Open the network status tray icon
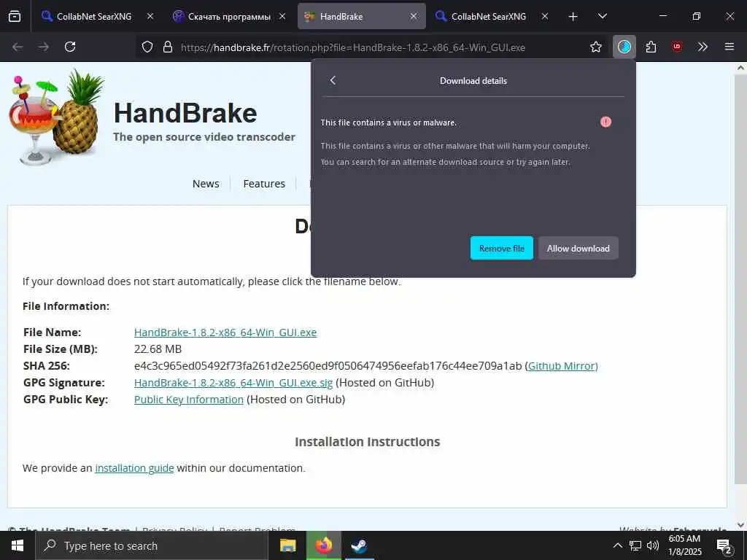This screenshot has width=747, height=560. coord(635,545)
